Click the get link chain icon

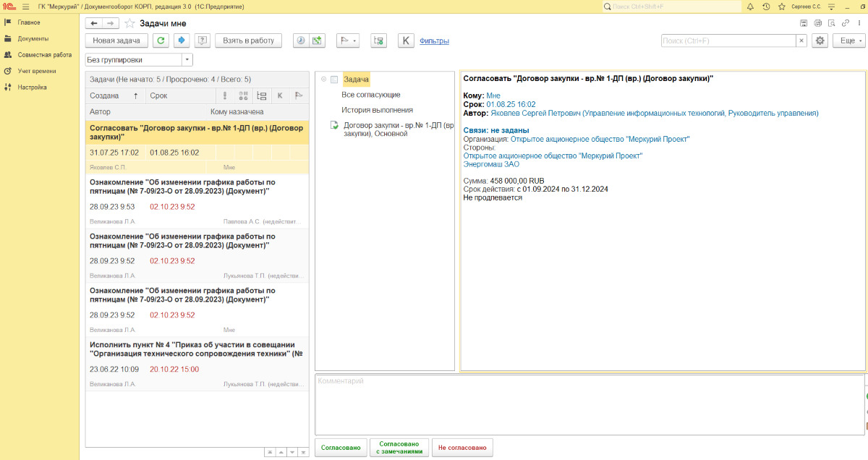(844, 23)
